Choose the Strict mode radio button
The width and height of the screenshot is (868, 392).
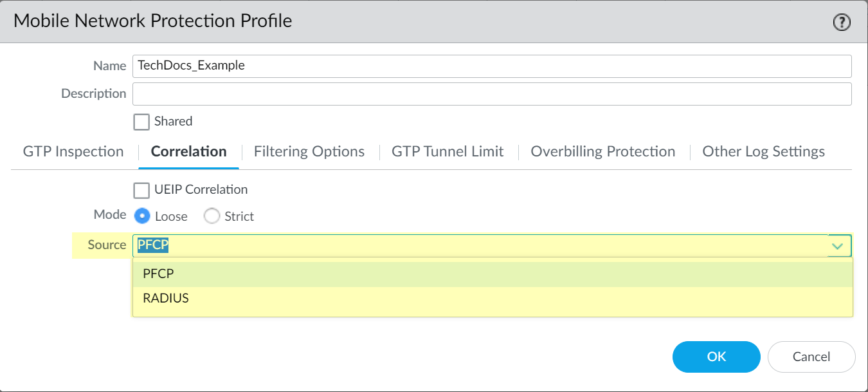pos(212,216)
